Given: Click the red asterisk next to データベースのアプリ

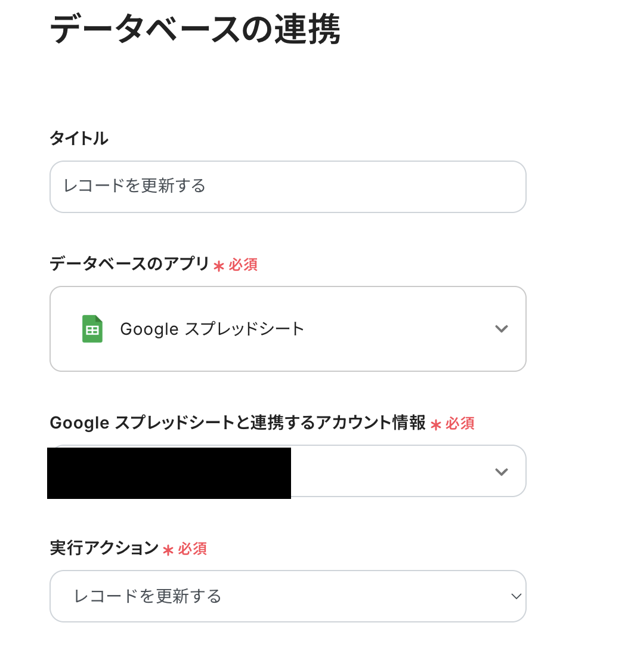Looking at the screenshot, I should click(x=219, y=266).
